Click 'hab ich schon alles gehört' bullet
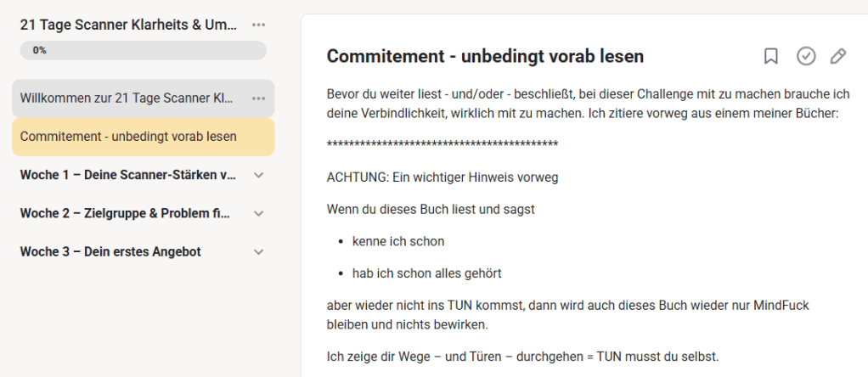This screenshot has height=377, width=868. 427,273
